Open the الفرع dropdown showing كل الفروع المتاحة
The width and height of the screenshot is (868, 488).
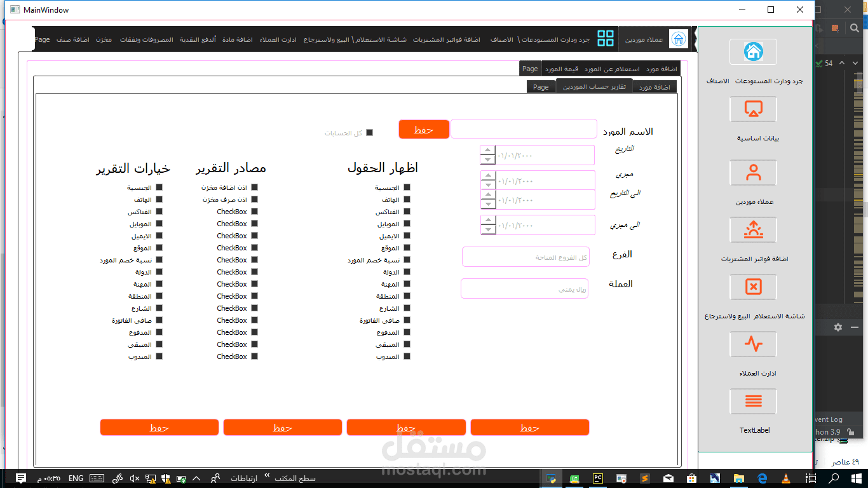point(526,257)
